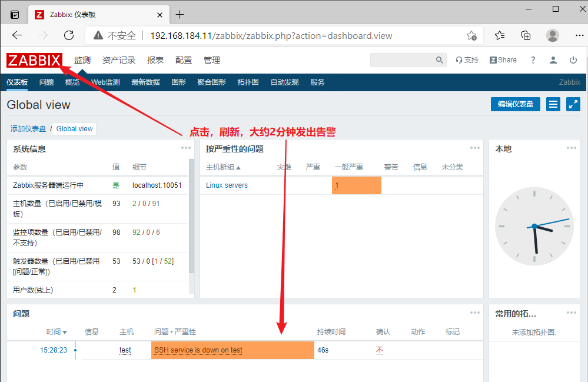This screenshot has width=588, height=382.
Task: Open the tab actions icon beside tabs
Action: click(x=15, y=15)
